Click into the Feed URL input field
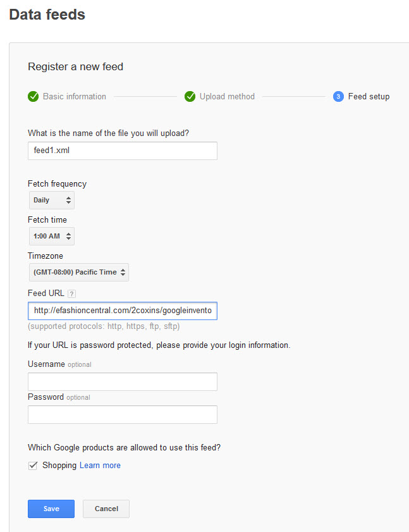This screenshot has height=532, width=409. [123, 311]
